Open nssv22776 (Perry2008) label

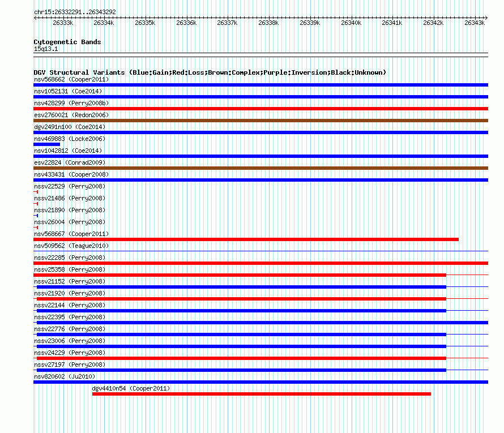(70, 329)
